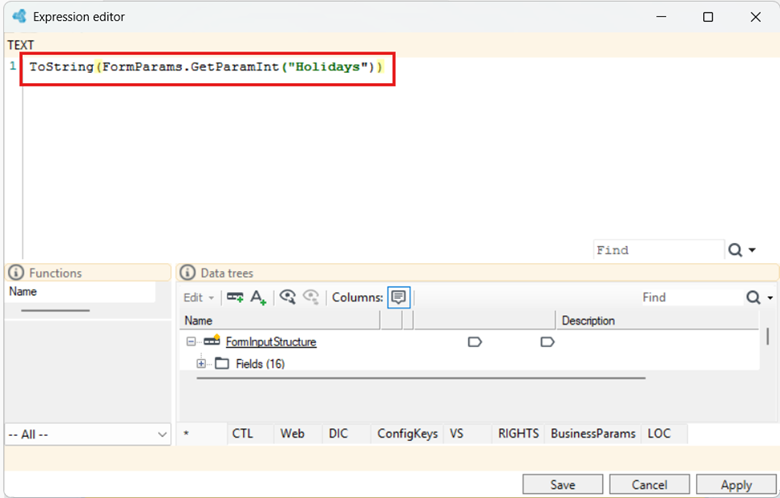The width and height of the screenshot is (780, 498).
Task: Open the Edit dropdown in Data trees
Action: pos(198,298)
